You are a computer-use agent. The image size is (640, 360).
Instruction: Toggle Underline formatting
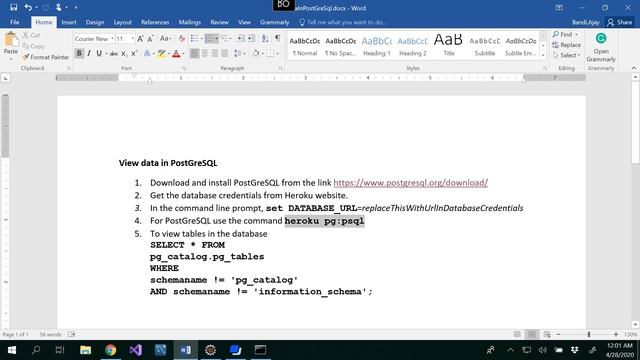pos(99,53)
